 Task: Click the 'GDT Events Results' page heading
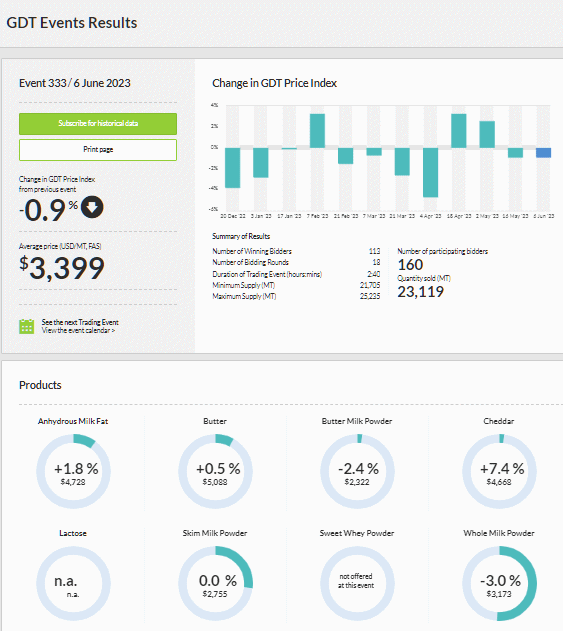(72, 23)
